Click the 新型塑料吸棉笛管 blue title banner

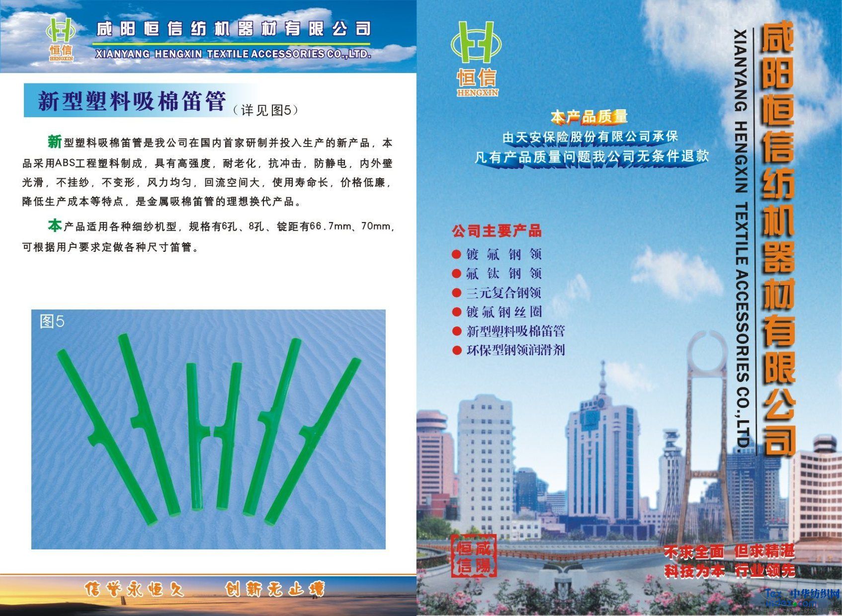tap(132, 101)
